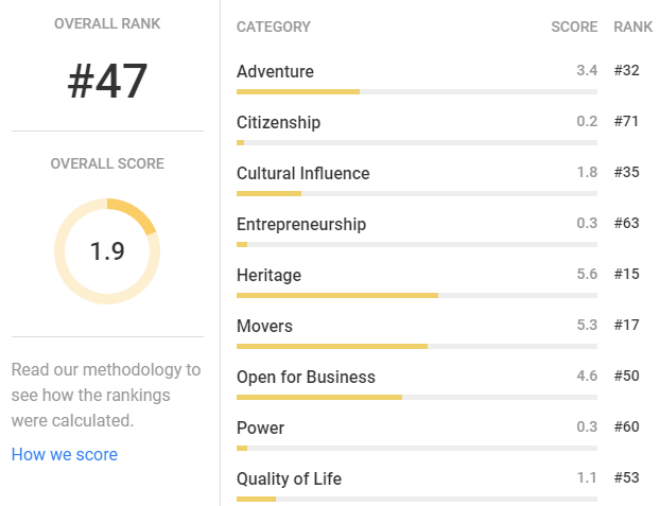This screenshot has height=506, width=660.
Task: Select the Citizenship category row
Action: (x=438, y=128)
